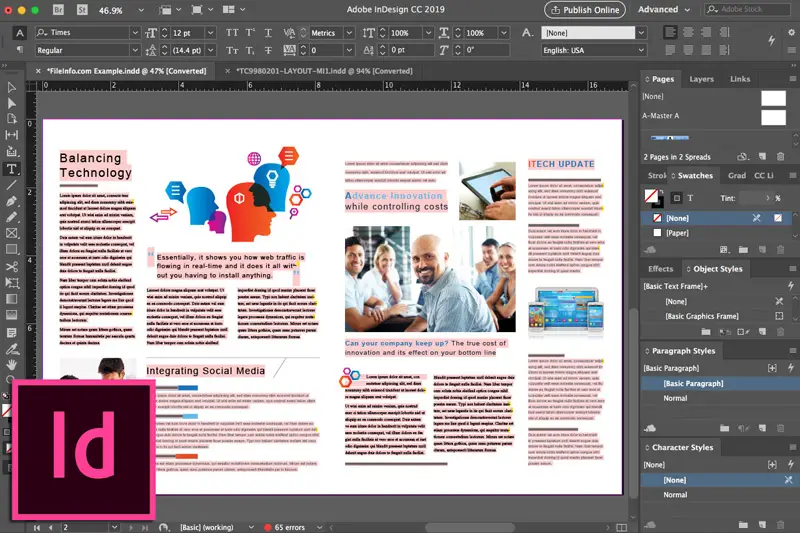Image resolution: width=800 pixels, height=533 pixels.
Task: Open the Times font family dropdown
Action: pos(134,32)
